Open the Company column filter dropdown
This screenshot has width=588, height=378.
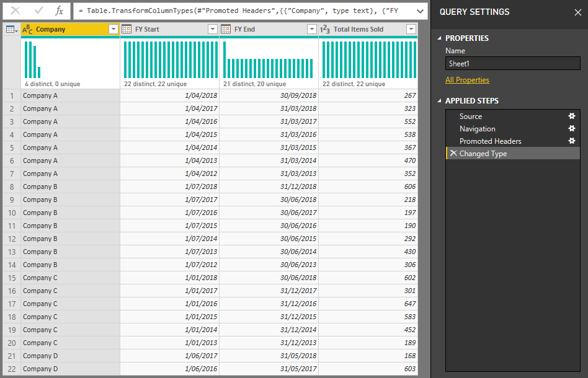click(x=113, y=29)
